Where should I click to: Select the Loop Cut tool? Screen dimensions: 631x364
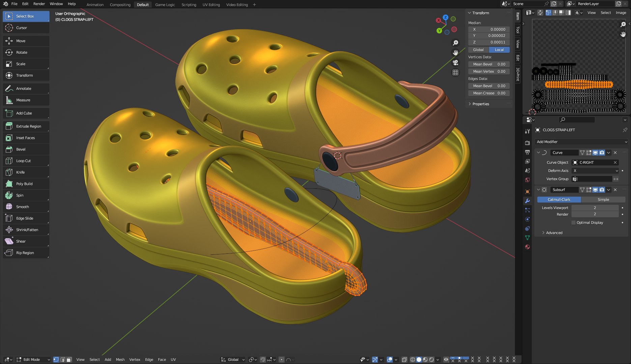coord(26,161)
